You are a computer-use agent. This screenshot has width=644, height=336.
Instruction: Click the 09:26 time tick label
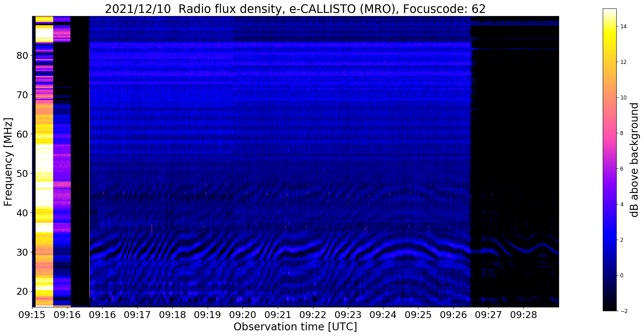click(453, 315)
